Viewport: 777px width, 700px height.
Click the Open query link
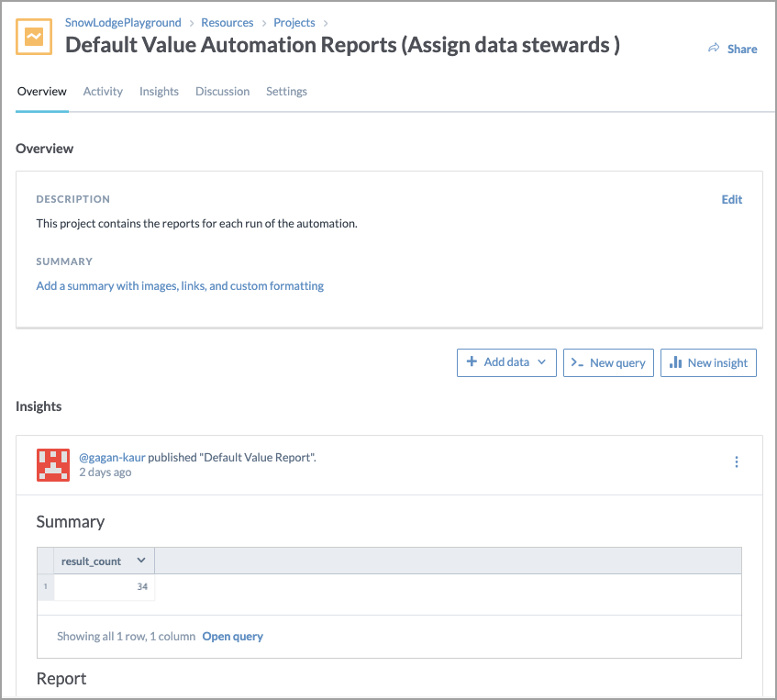tap(232, 636)
